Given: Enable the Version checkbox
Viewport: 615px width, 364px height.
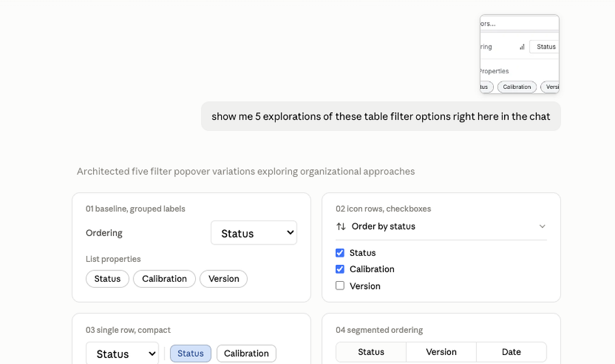Looking at the screenshot, I should click(340, 285).
